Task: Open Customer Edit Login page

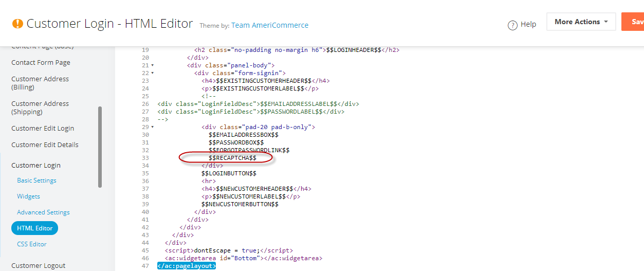Action: coord(43,128)
